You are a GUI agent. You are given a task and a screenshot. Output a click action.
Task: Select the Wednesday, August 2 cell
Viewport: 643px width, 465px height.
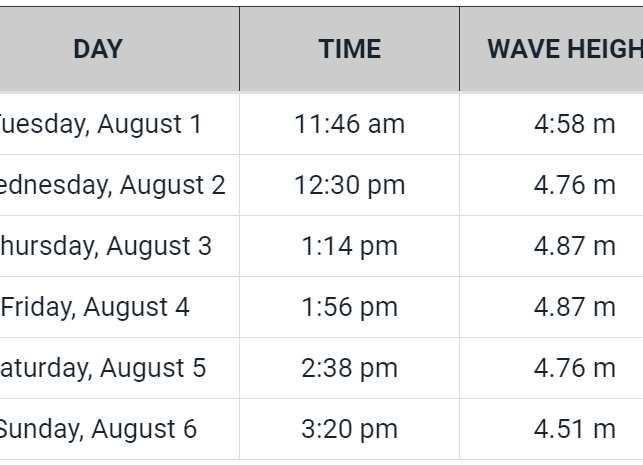(112, 185)
